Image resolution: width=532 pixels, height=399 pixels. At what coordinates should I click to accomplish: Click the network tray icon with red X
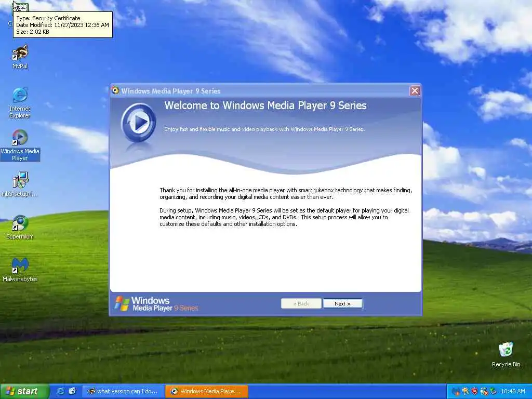point(484,391)
